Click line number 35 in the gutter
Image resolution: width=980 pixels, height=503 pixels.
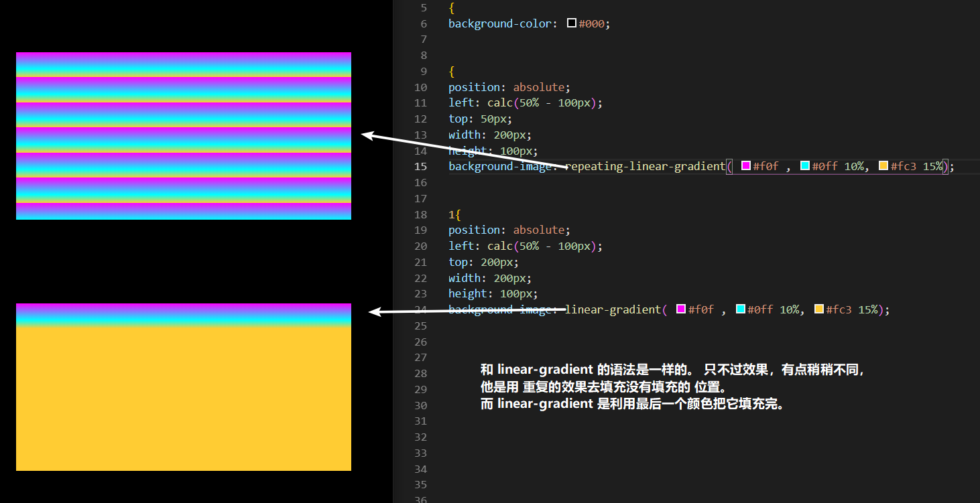[x=420, y=484]
